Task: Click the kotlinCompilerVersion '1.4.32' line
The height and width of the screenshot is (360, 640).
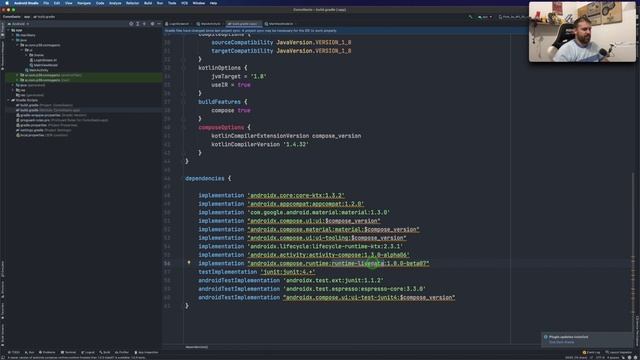Action: tap(260, 144)
